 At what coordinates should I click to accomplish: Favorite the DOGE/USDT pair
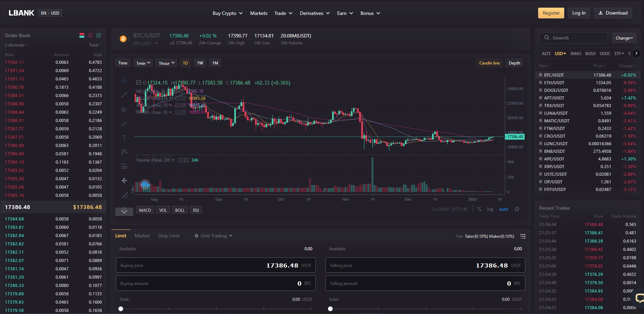click(541, 90)
